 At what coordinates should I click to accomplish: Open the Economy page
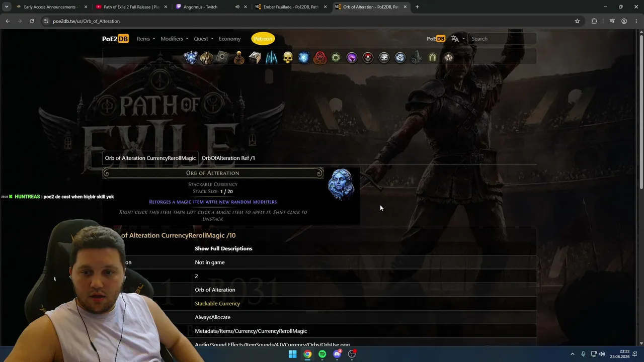tap(229, 39)
